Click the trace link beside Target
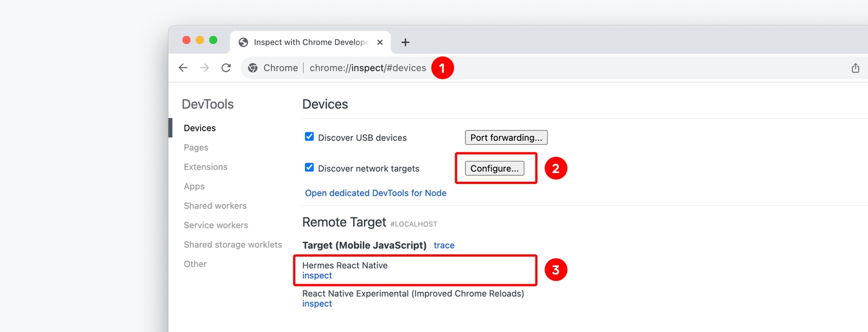Viewport: 868px width, 332px height. click(x=444, y=245)
